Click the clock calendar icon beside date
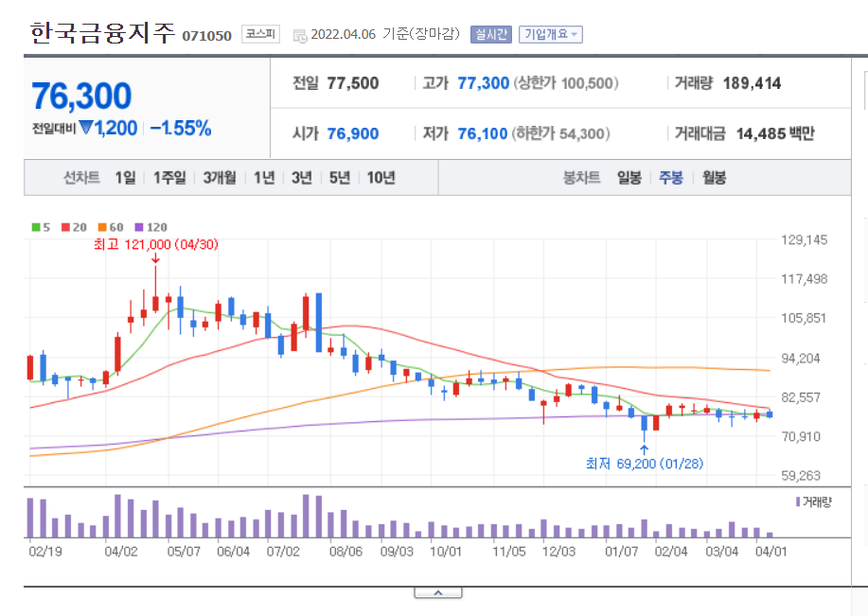Screen dimensions: 868x616 [299, 36]
